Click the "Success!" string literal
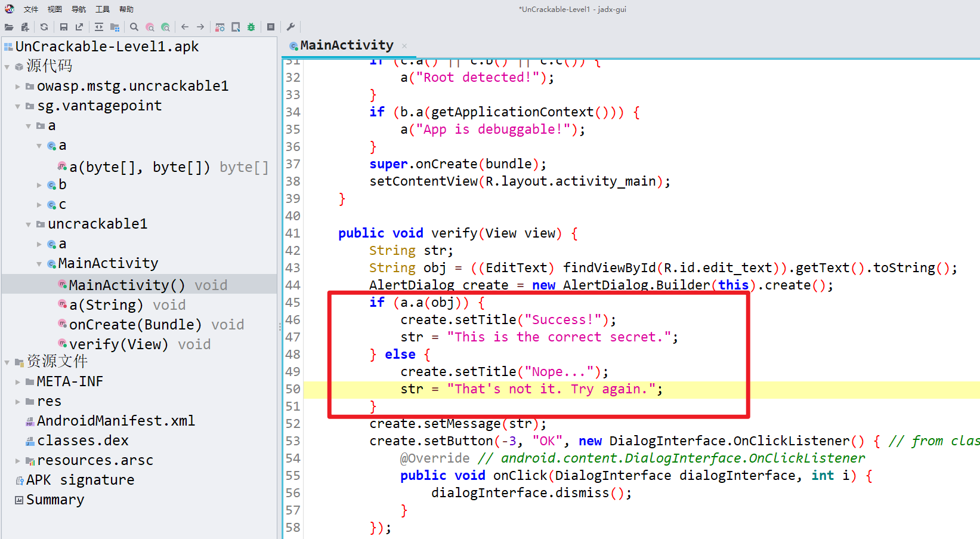 point(563,320)
